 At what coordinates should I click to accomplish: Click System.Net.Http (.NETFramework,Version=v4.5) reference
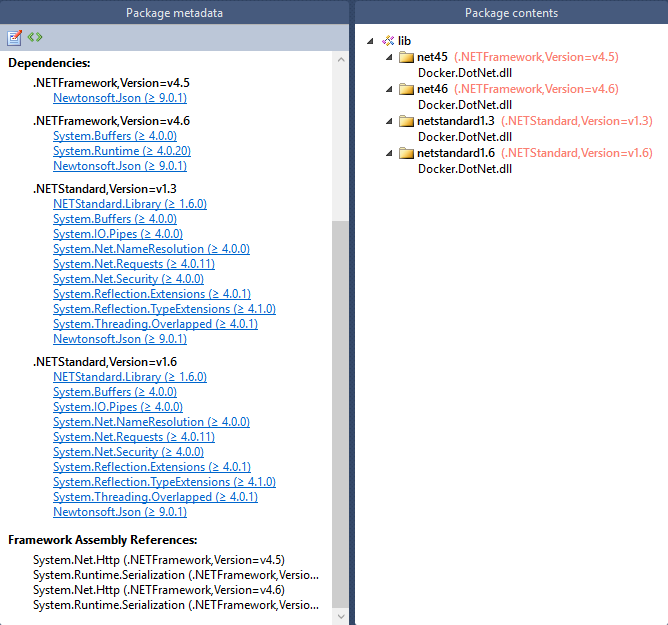tap(159, 560)
